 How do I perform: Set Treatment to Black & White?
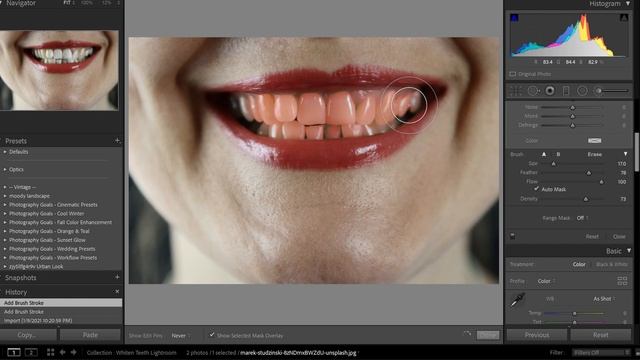611,264
